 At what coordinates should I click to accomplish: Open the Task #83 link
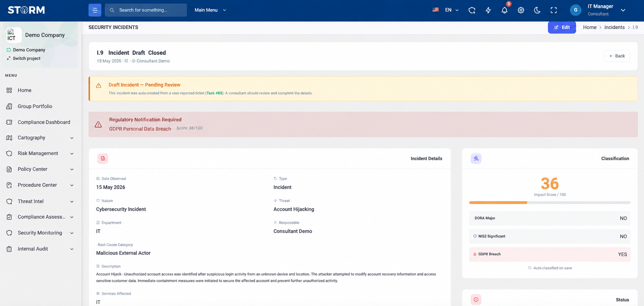pos(215,93)
